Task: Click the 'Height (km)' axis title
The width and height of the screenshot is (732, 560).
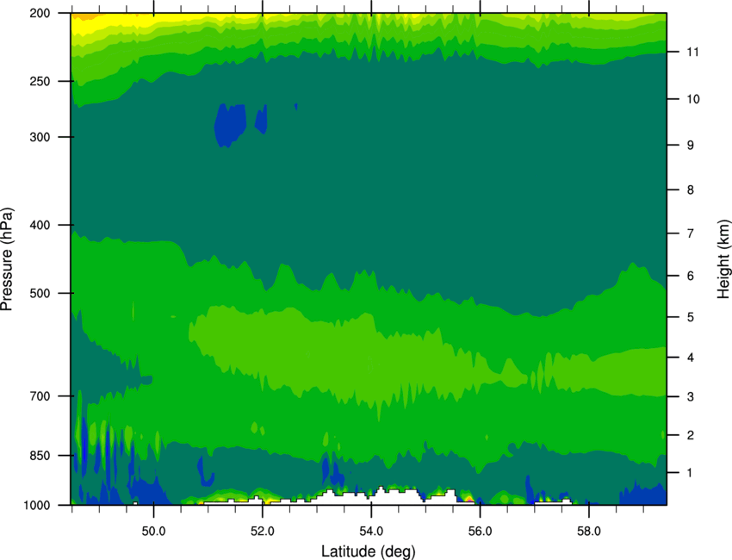Action: point(723,258)
